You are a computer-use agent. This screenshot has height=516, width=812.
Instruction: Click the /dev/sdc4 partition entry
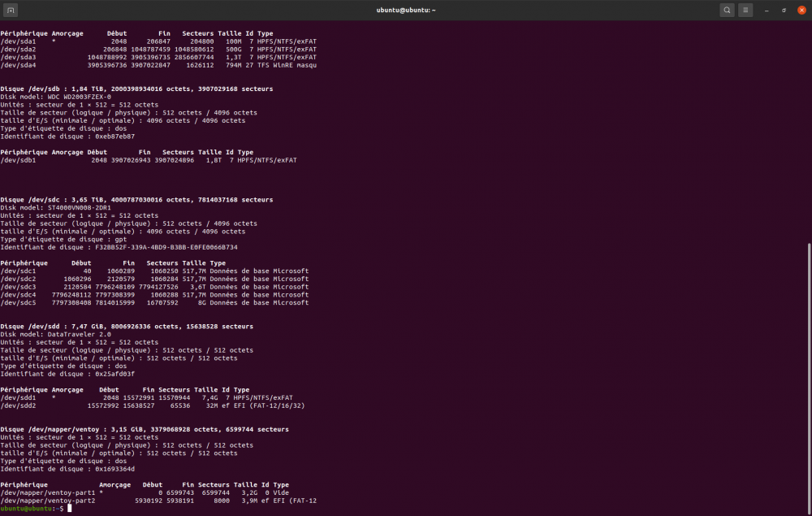click(x=154, y=295)
